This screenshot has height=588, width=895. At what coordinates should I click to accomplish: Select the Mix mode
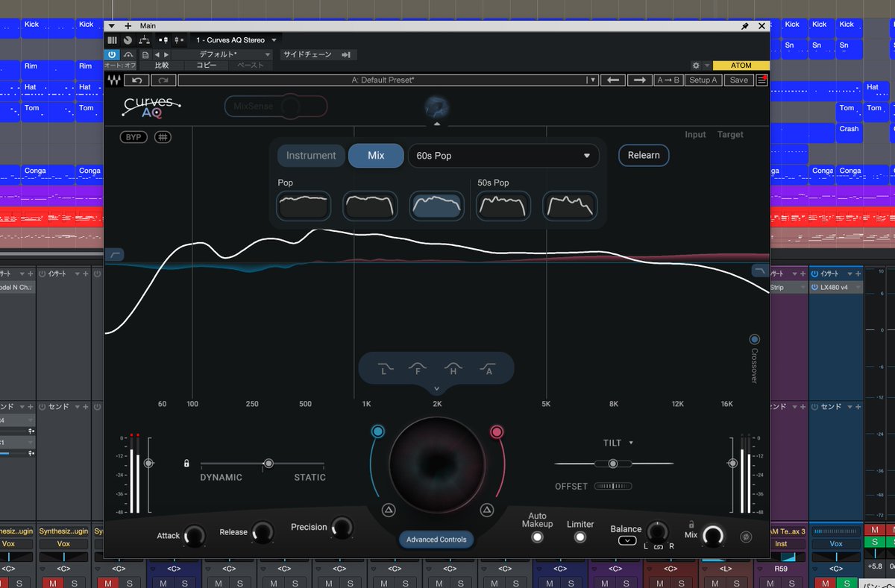376,156
